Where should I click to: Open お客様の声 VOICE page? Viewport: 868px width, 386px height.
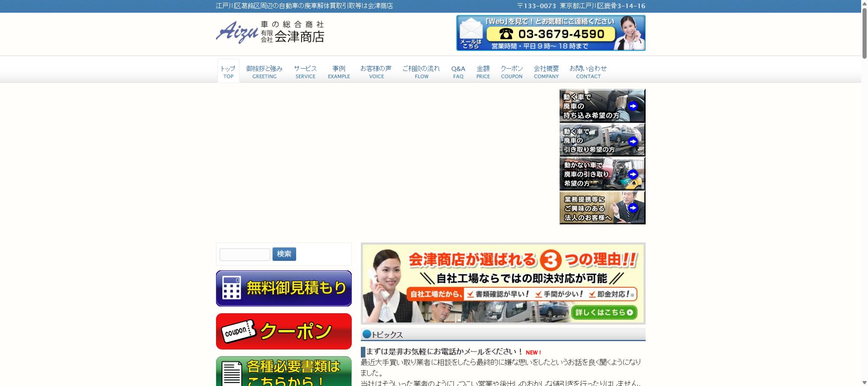[376, 71]
